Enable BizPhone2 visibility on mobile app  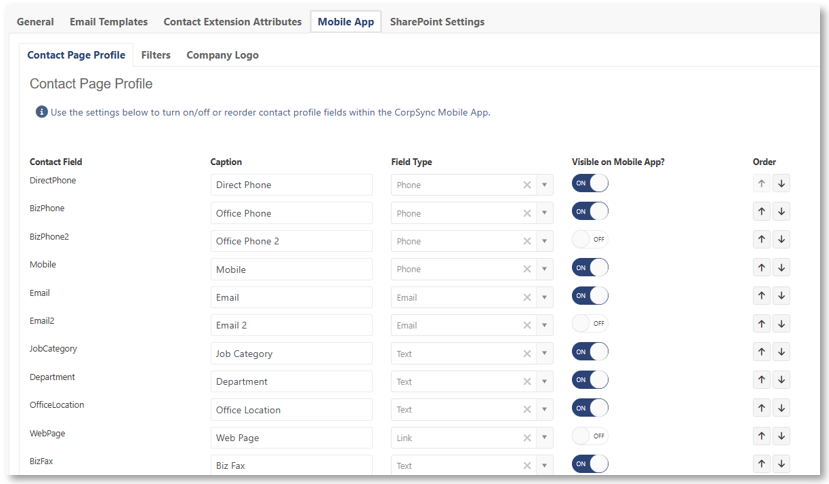[x=590, y=240]
